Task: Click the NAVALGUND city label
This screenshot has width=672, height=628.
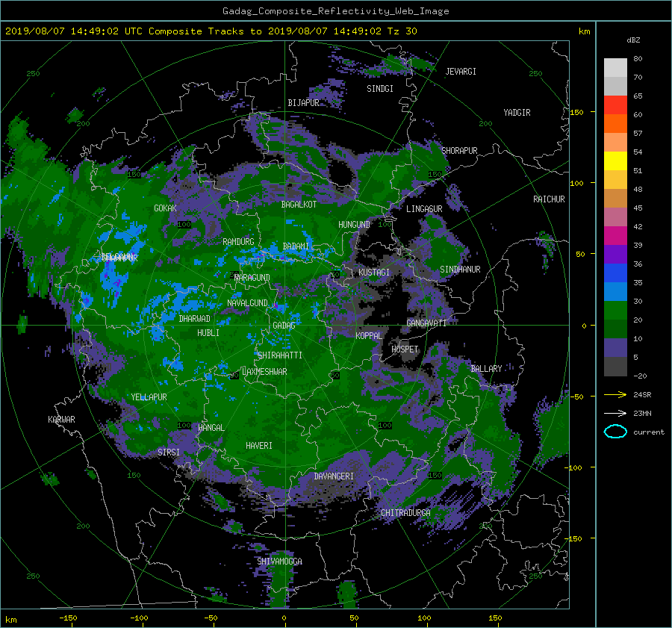Action: 247,303
